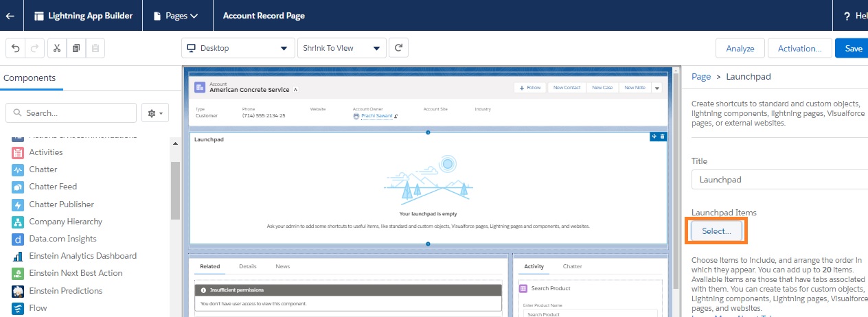Click the move handle on Launchpad component

click(654, 137)
